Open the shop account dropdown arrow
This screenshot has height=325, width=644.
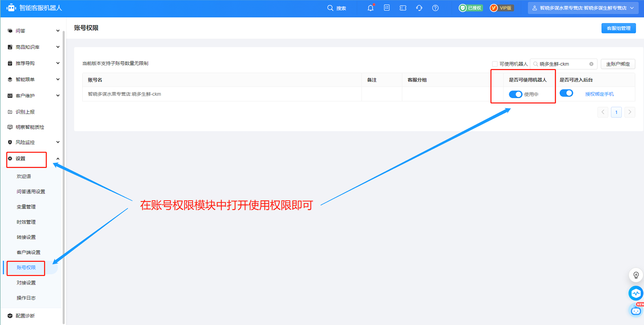click(x=632, y=8)
